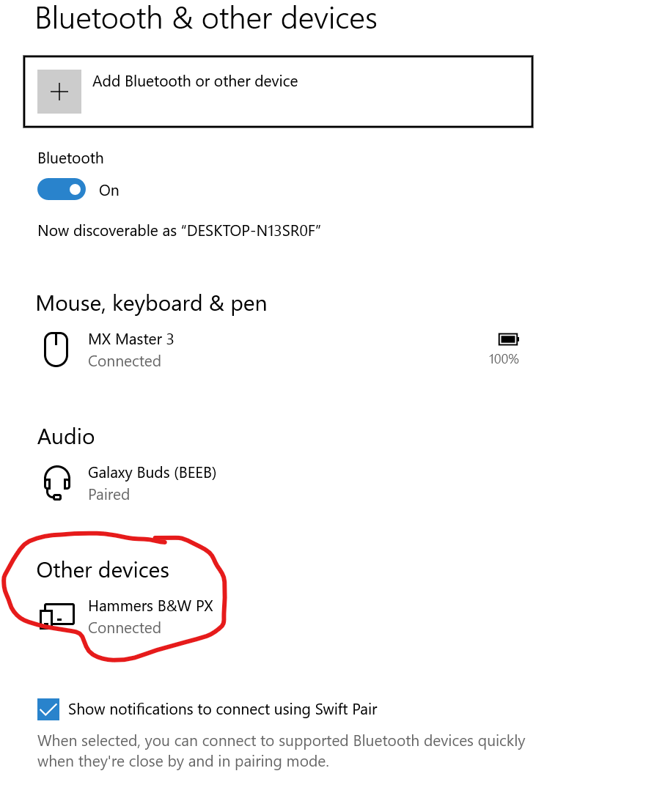Click the 100% battery level text
Image resolution: width=665 pixels, height=812 pixels.
[504, 359]
